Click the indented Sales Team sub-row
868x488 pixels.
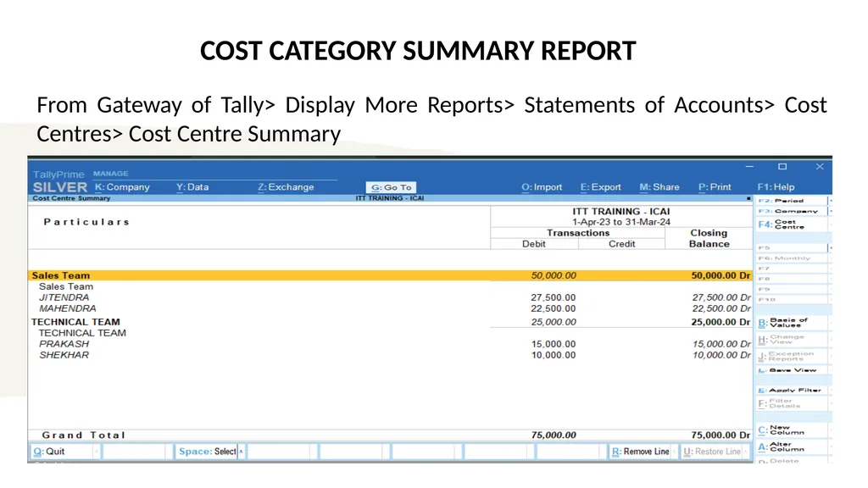[x=66, y=286]
